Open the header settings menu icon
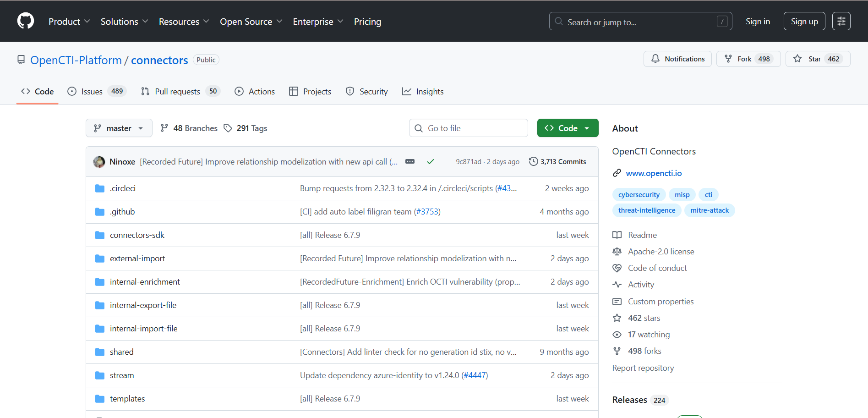The width and height of the screenshot is (868, 418). (x=841, y=21)
